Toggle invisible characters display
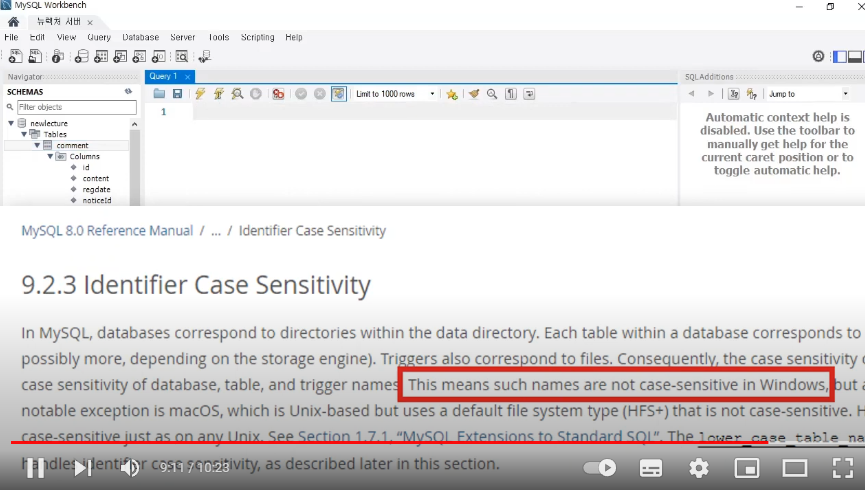This screenshot has height=490, width=865. (x=511, y=94)
